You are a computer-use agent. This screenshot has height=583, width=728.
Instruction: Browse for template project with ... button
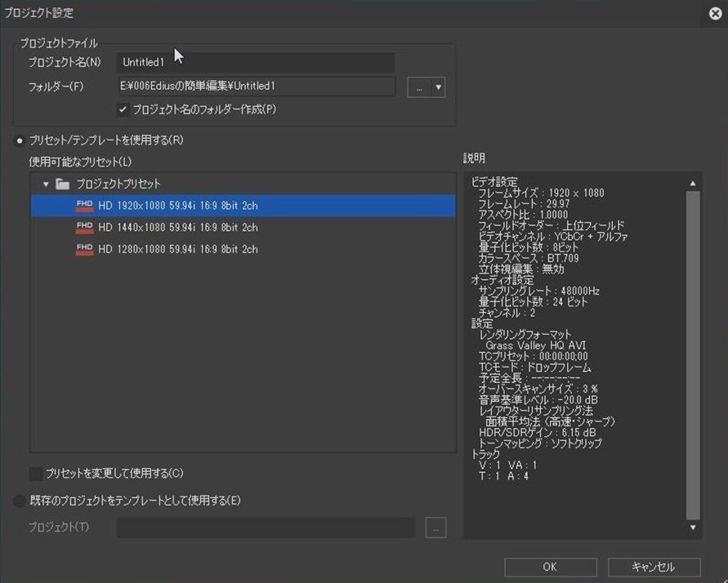click(x=435, y=527)
